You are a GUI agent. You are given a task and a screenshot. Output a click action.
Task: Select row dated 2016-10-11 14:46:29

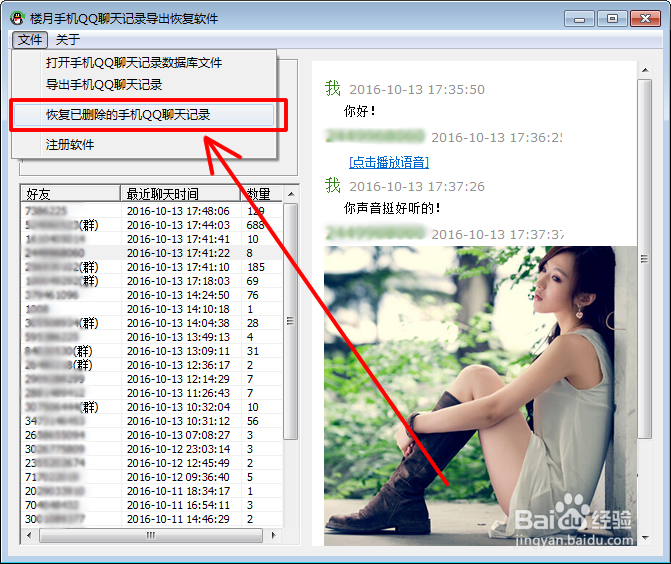coord(151,519)
